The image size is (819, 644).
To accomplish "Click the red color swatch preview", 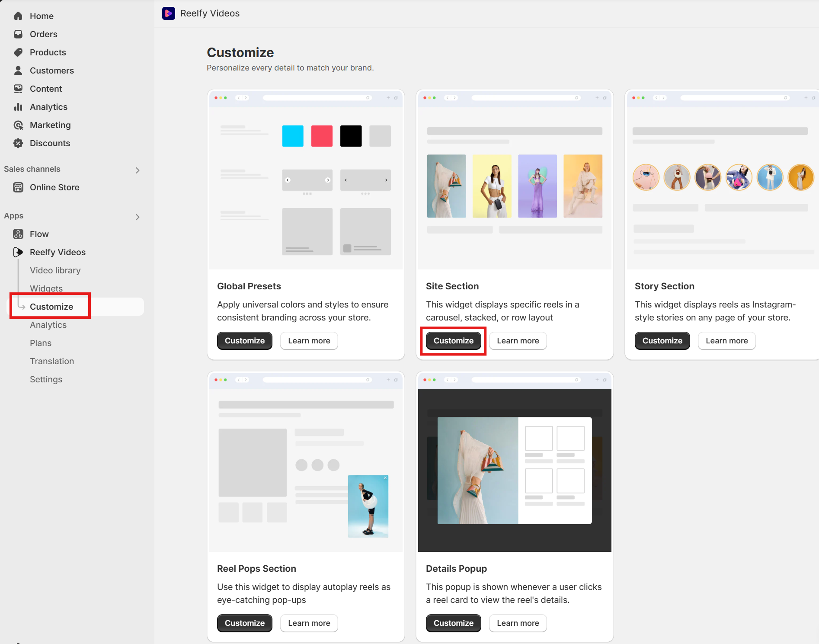I will tap(322, 136).
